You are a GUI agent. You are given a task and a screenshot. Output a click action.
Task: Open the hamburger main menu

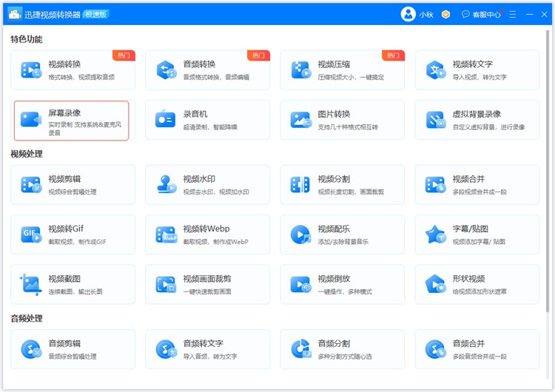pos(513,14)
